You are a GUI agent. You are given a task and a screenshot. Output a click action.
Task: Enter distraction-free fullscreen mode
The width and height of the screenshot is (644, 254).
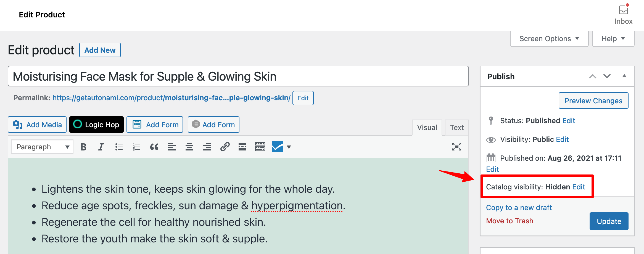tap(457, 147)
